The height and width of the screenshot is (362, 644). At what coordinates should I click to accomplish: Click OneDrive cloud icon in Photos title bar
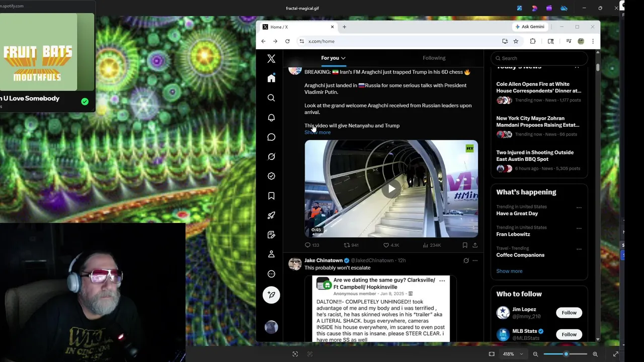point(564,8)
